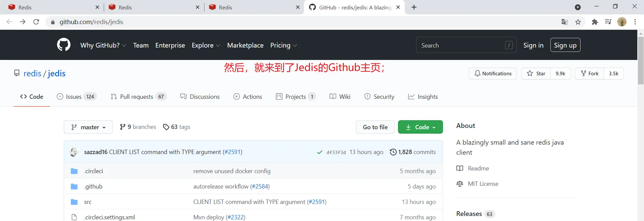Click the Sign in link

coord(533,45)
